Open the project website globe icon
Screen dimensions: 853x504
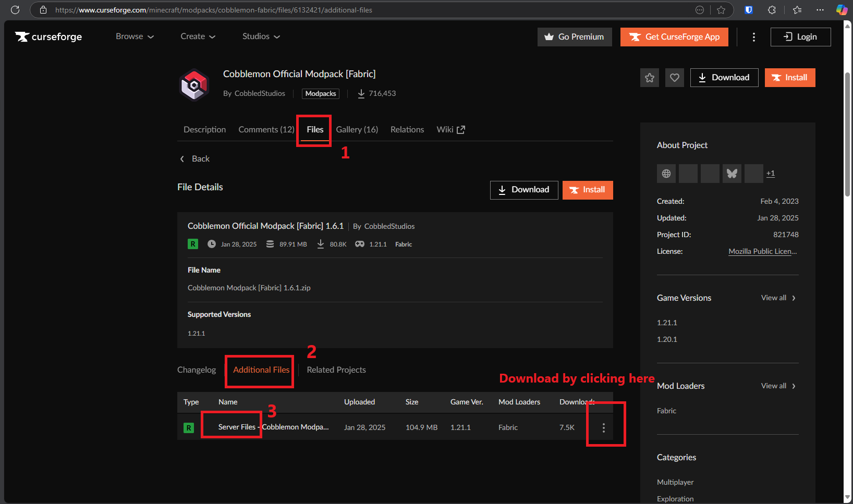point(666,174)
